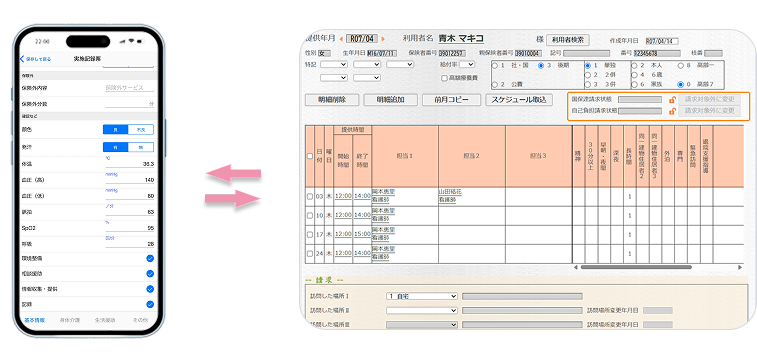
Task: Switch to the 身体介護 tab on phone
Action: click(x=70, y=320)
